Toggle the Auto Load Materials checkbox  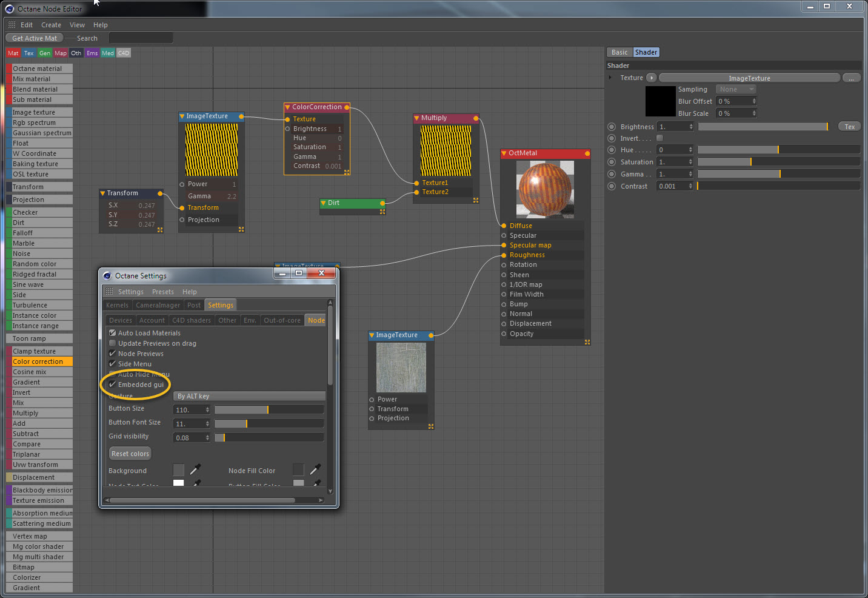112,333
